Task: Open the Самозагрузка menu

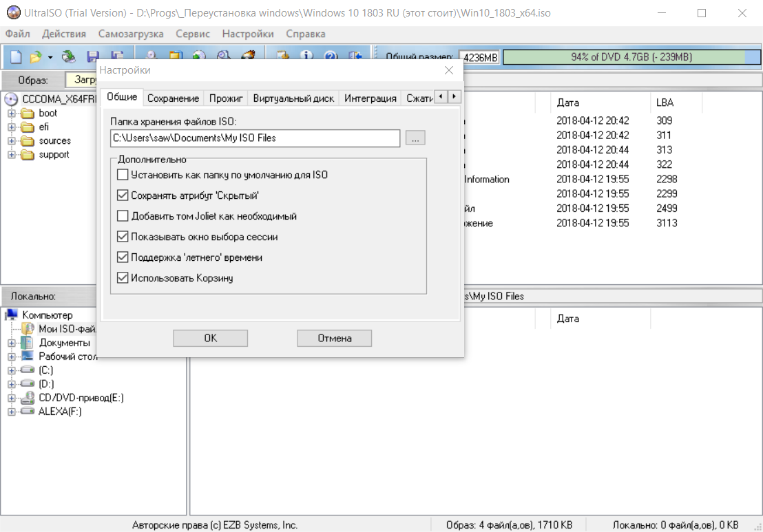Action: click(x=130, y=34)
